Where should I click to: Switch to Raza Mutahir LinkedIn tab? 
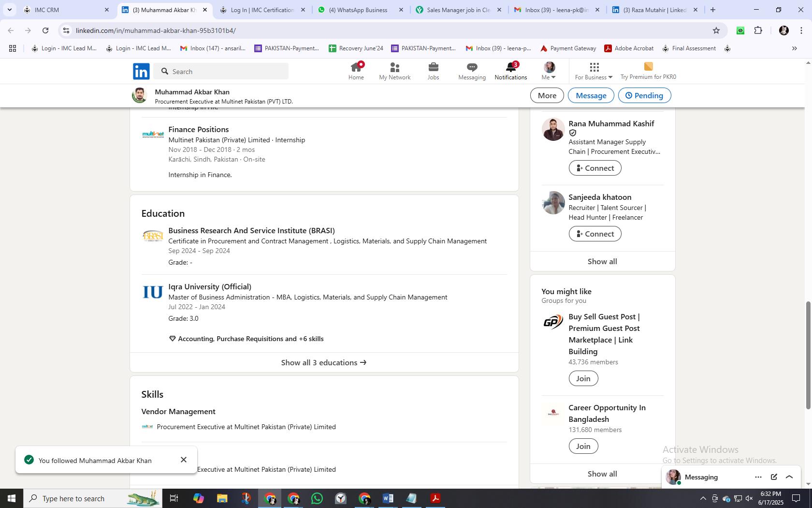[655, 10]
